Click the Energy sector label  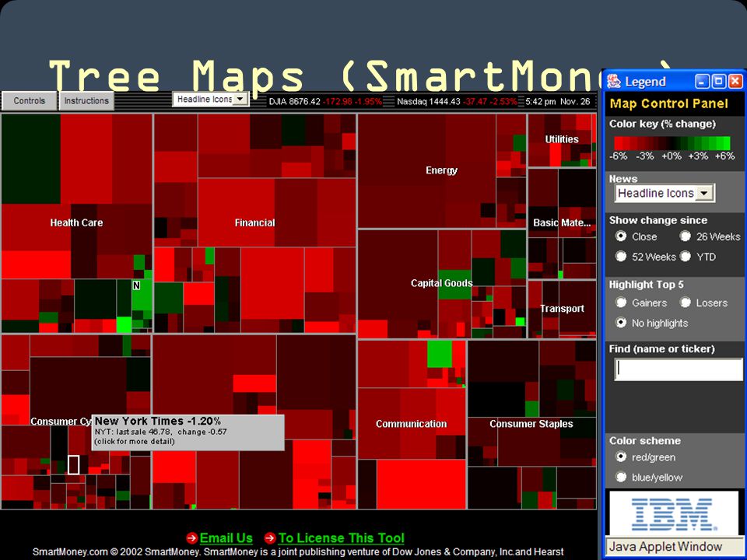click(x=442, y=170)
